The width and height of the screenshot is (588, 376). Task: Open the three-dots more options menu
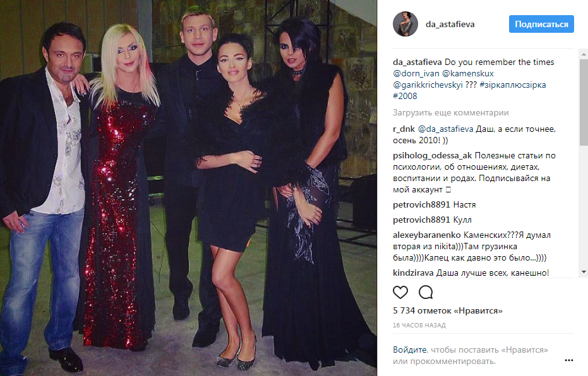pyautogui.click(x=568, y=360)
